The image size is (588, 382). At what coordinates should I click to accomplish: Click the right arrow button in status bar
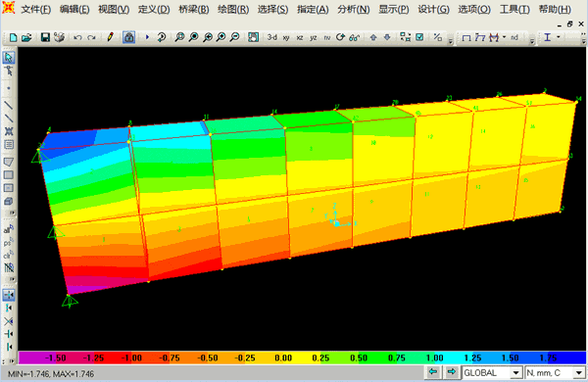[452, 372]
